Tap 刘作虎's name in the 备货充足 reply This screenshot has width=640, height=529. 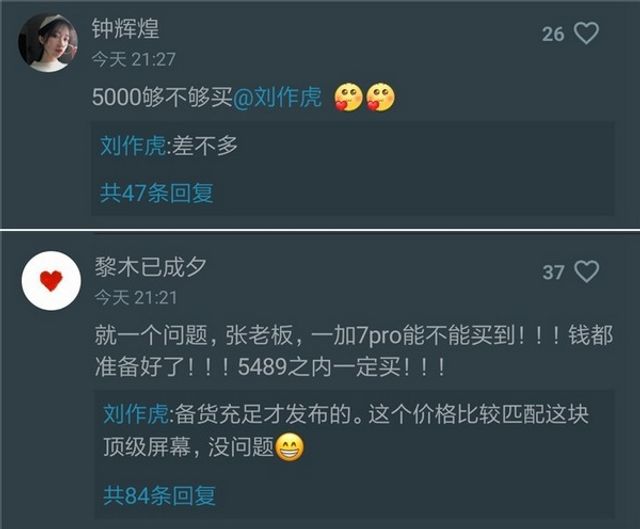[136, 414]
